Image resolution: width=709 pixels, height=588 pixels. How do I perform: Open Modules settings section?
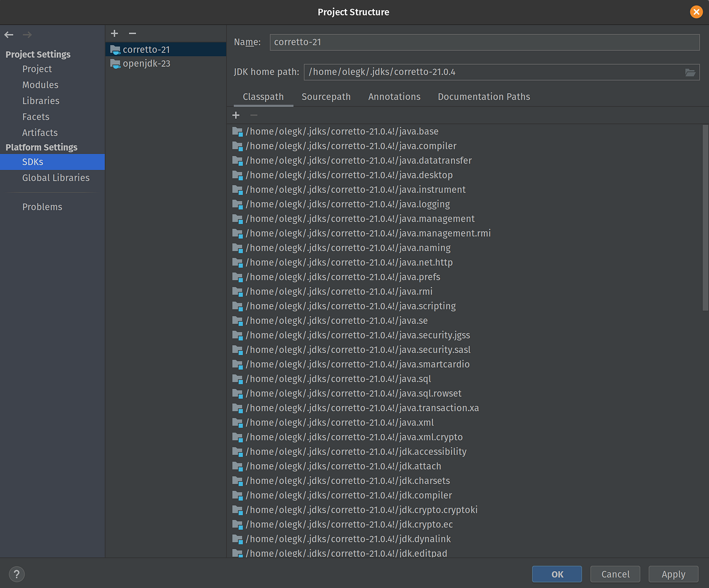(40, 85)
